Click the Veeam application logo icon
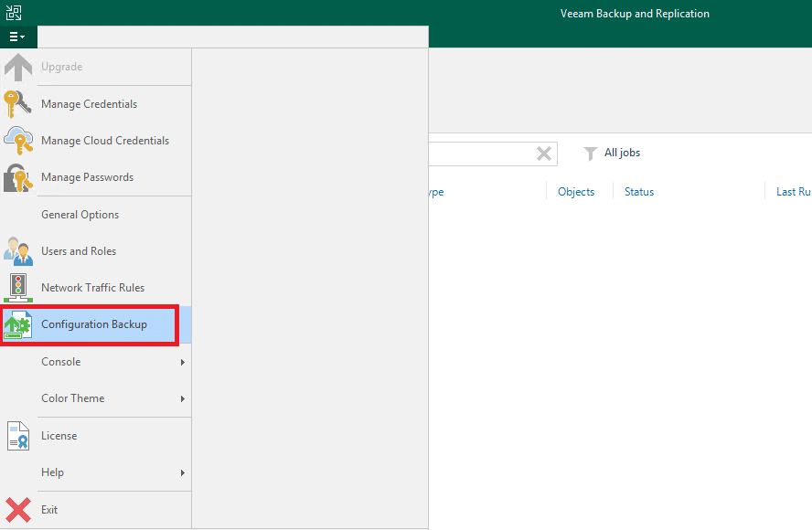 [14, 13]
